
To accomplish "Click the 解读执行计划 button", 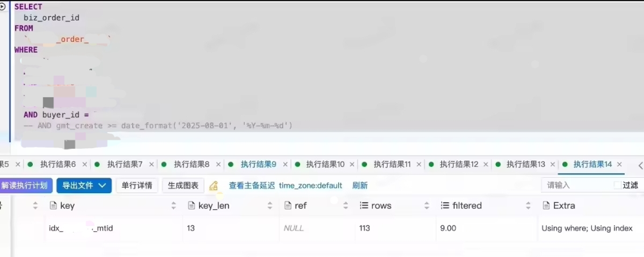I will (x=26, y=186).
